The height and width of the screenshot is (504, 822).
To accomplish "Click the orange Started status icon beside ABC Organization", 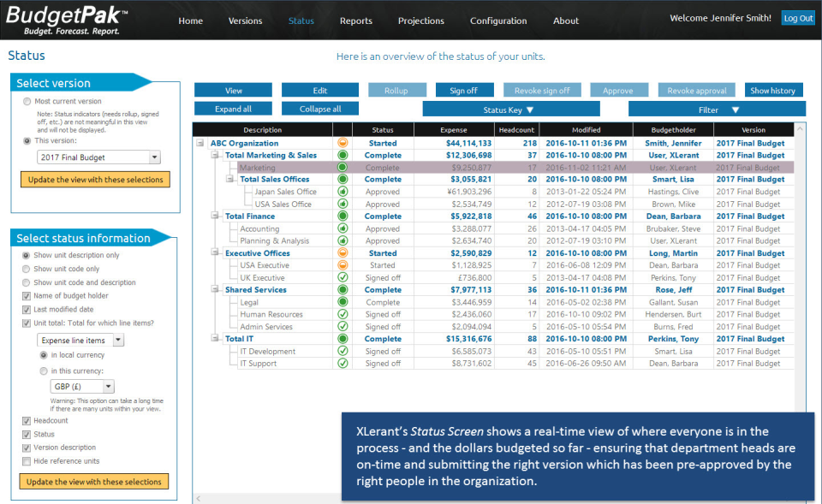I will 343,142.
